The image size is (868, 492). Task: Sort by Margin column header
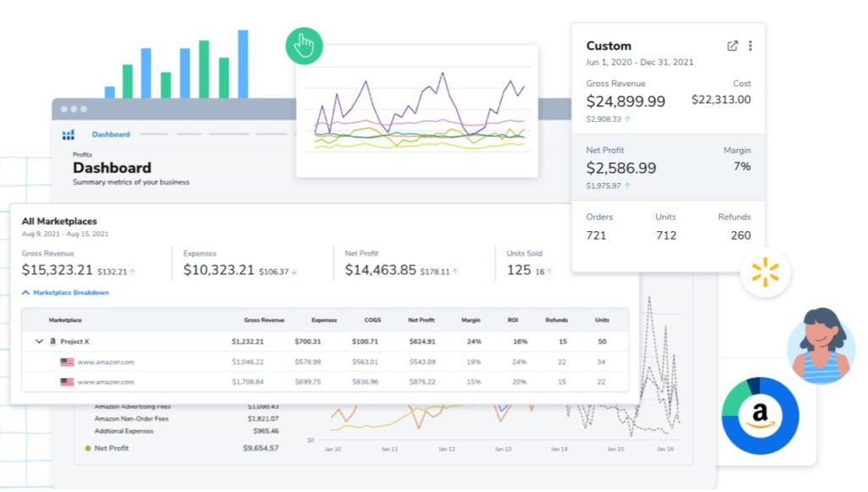point(471,320)
